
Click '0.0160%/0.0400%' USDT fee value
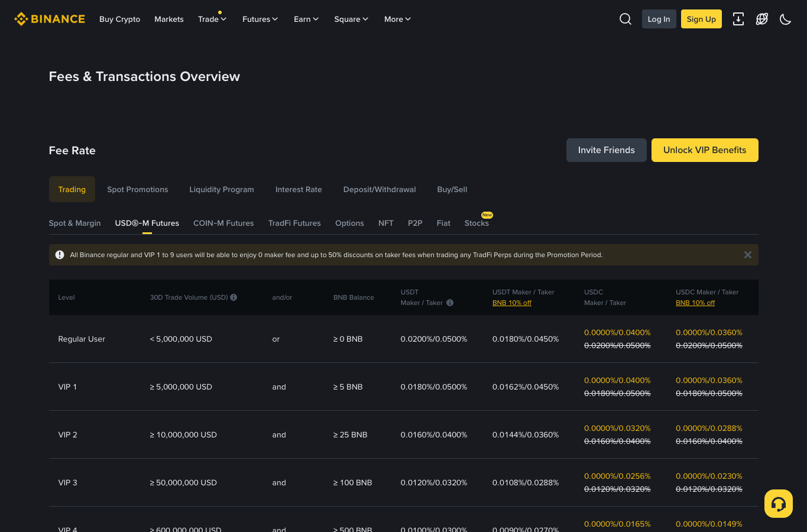(434, 434)
